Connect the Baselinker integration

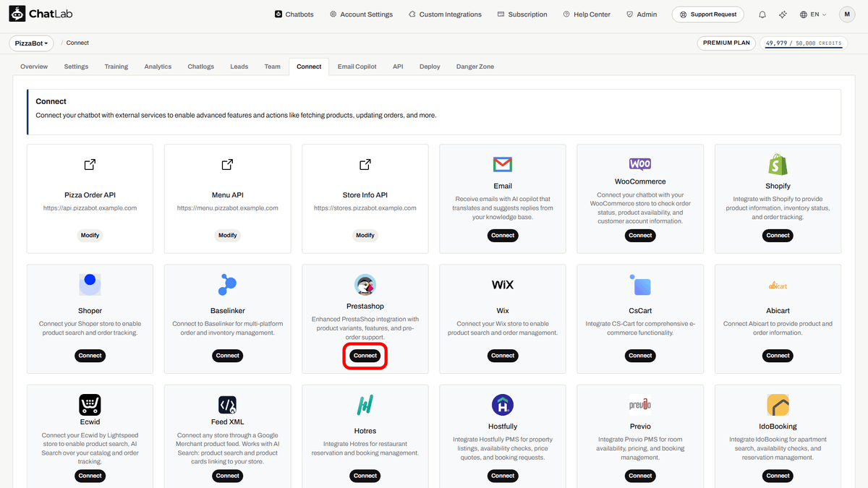[x=227, y=356]
